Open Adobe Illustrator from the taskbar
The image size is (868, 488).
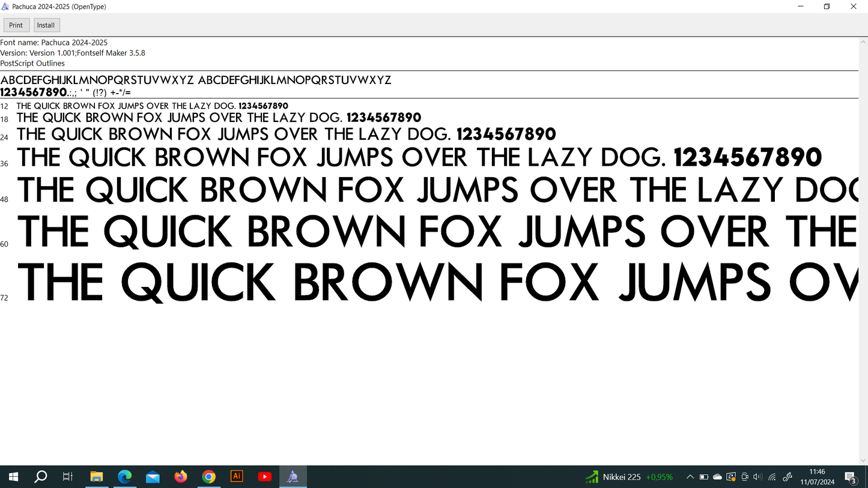pyautogui.click(x=237, y=477)
